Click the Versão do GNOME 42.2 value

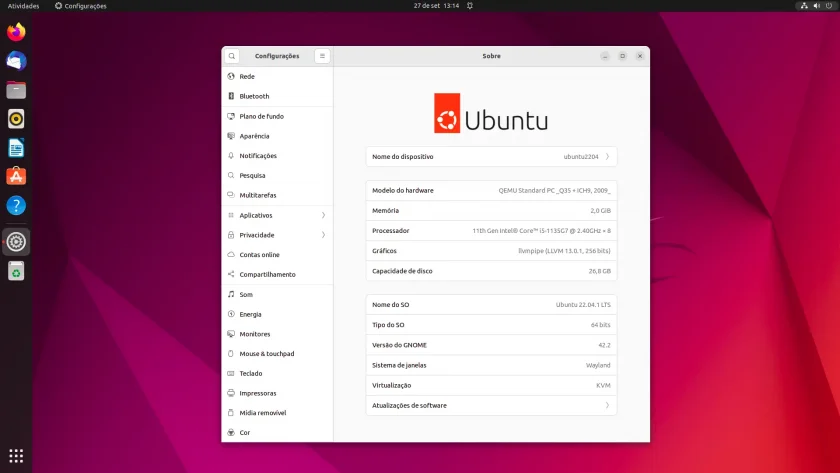click(x=604, y=345)
